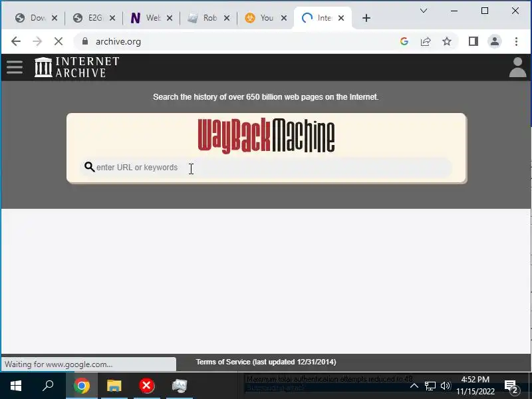Go back to the previous page
The image size is (532, 399).
[x=16, y=41]
